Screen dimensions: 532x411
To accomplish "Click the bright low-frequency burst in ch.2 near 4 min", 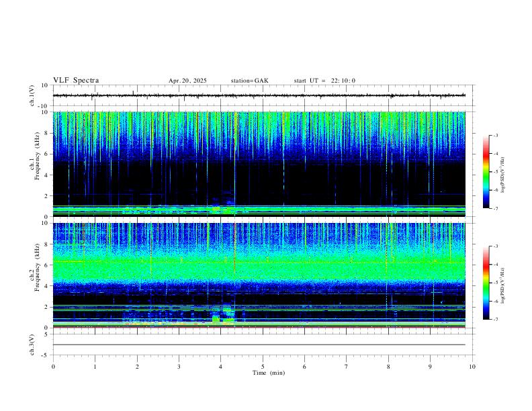I will coord(223,316).
